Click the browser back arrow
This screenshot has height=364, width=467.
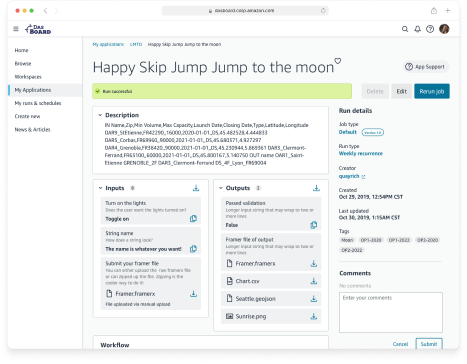45,11
